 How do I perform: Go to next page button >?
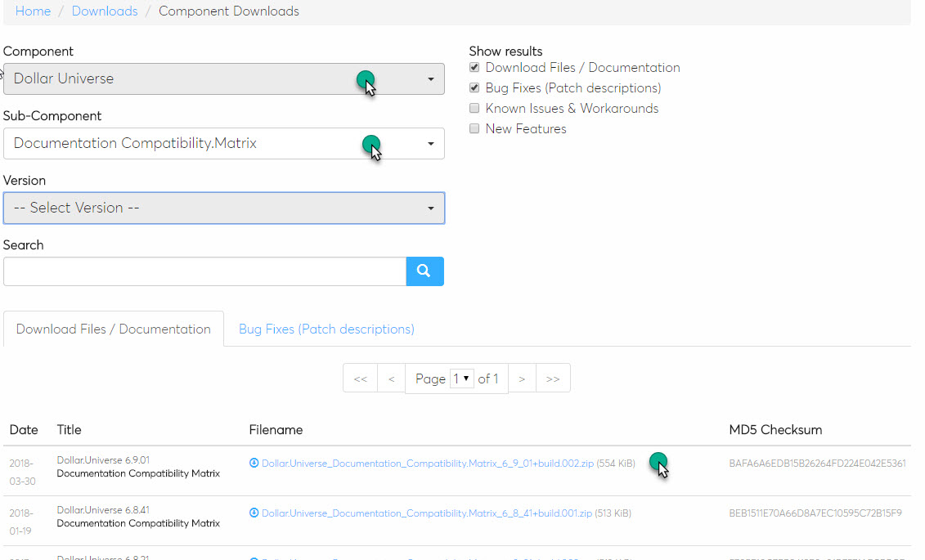(522, 379)
